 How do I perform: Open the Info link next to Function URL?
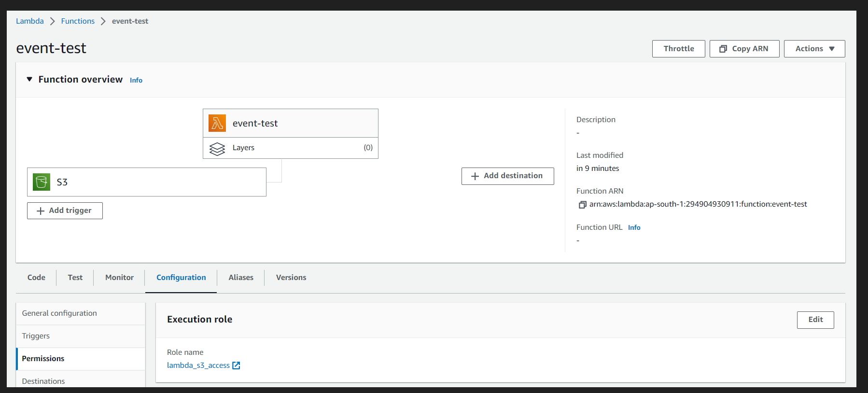(x=634, y=227)
